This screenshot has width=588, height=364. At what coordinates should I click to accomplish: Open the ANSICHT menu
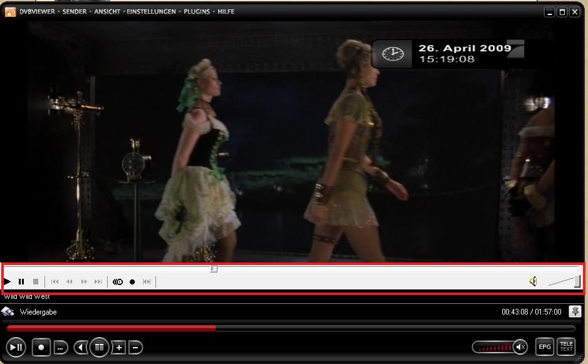(107, 12)
